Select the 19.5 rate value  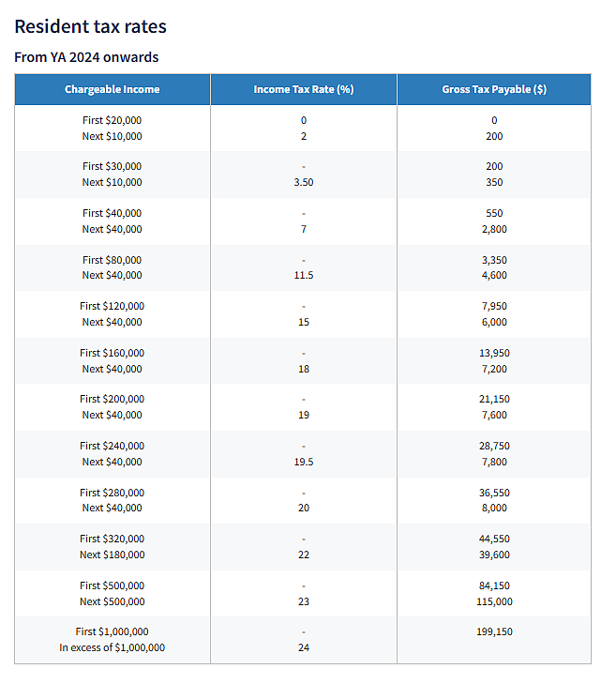point(304,462)
